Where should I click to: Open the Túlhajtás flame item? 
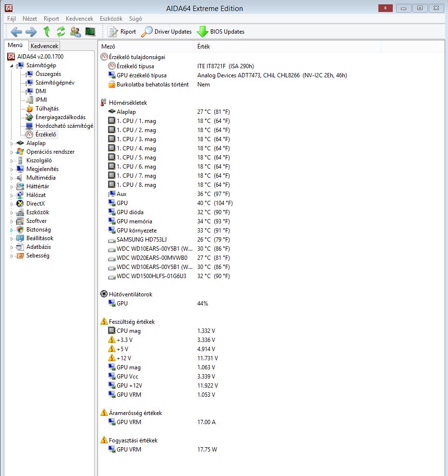pyautogui.click(x=42, y=109)
